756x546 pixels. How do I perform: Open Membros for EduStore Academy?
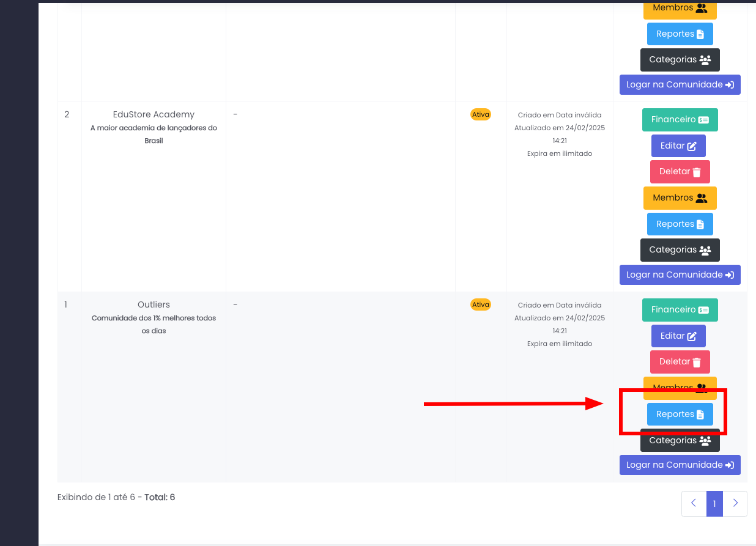[680, 198]
